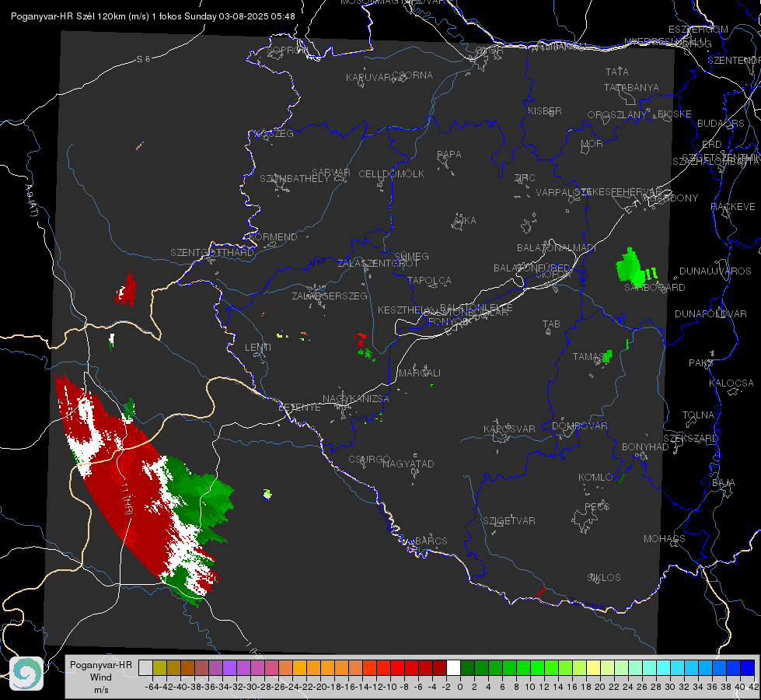This screenshot has width=761, height=700.
Task: Click the '42' value on the wind scale
Action: 753,687
